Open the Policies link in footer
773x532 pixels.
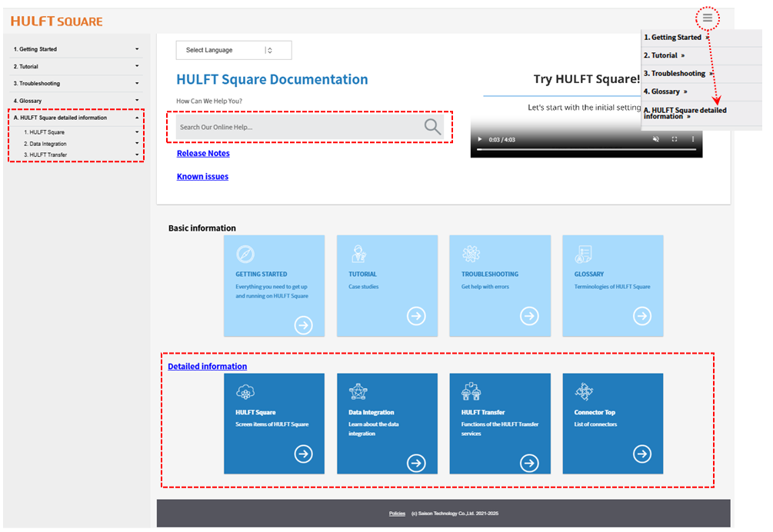[x=397, y=514]
